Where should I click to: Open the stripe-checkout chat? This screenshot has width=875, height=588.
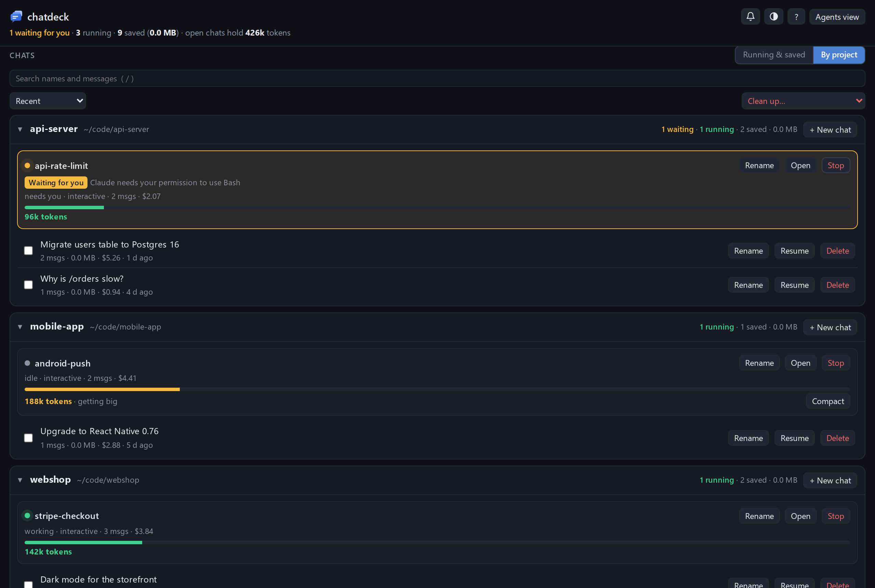coord(800,516)
